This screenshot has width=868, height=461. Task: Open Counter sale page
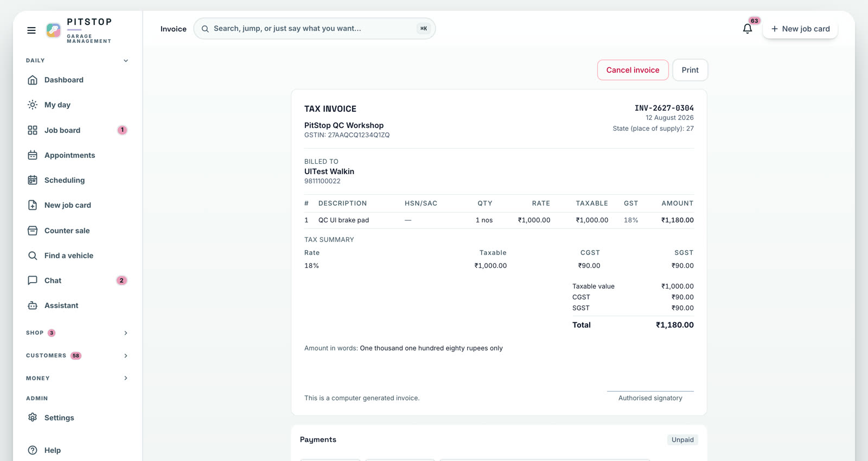coord(77,230)
